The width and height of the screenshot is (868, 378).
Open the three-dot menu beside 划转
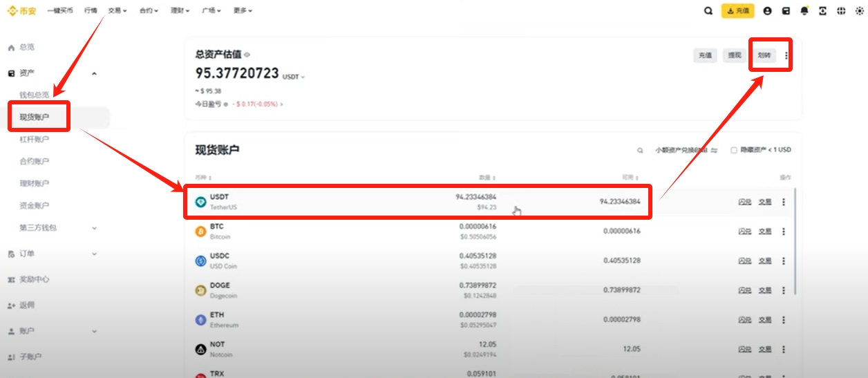point(786,56)
